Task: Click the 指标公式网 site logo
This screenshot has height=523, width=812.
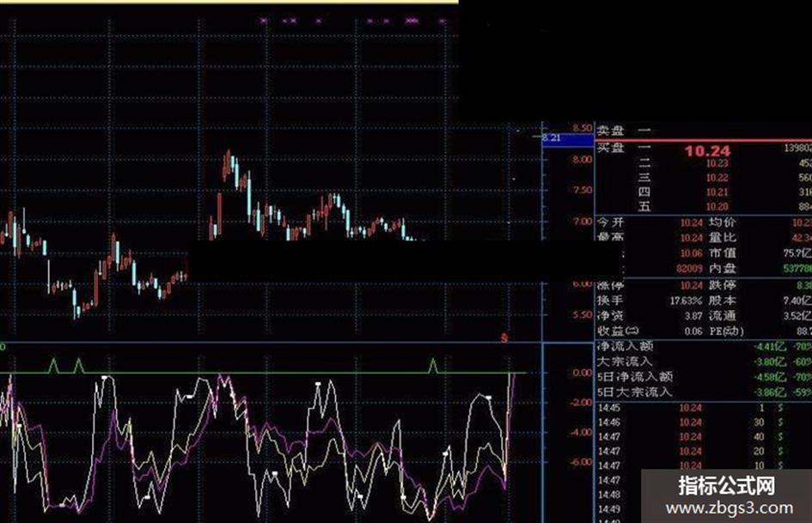Action: [x=727, y=486]
